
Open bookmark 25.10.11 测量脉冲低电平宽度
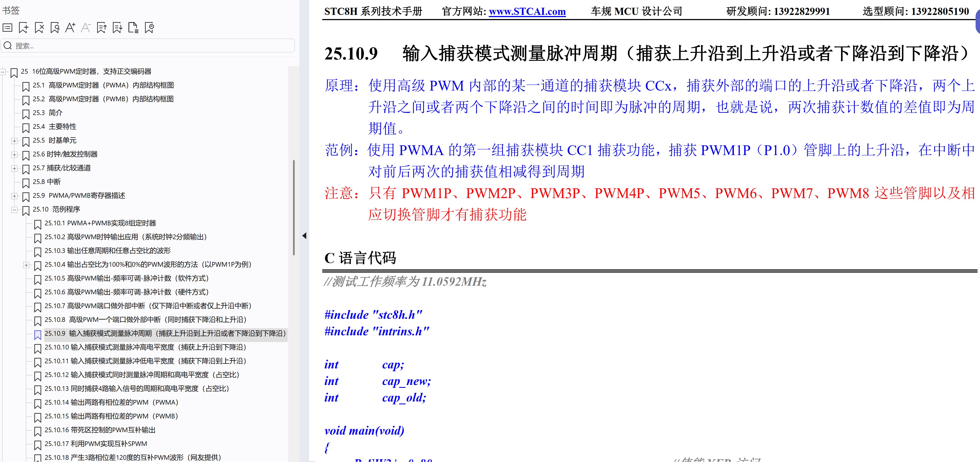tap(146, 361)
